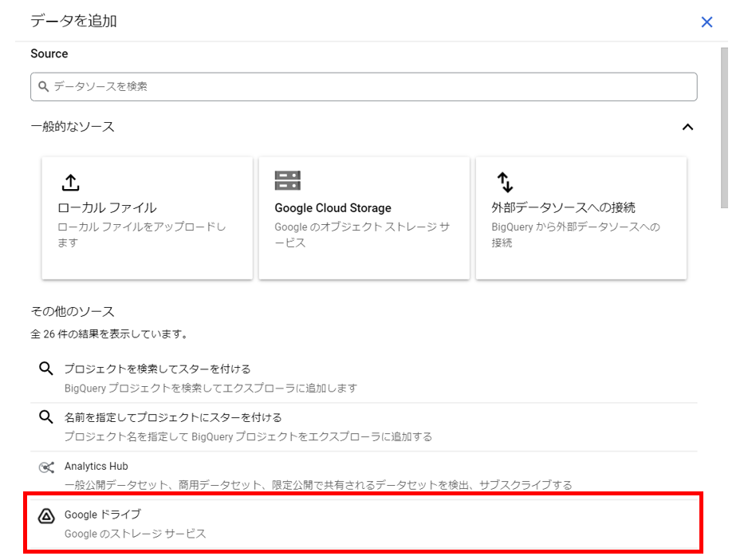
Task: Open the Google Cloud Storage card
Action: tap(364, 218)
